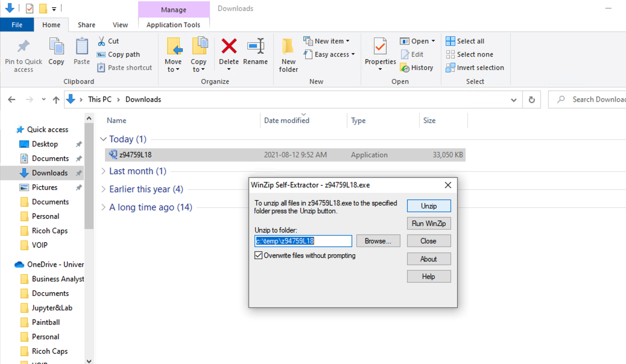Select VOIP folder in sidebar
626x364 pixels.
(x=40, y=245)
